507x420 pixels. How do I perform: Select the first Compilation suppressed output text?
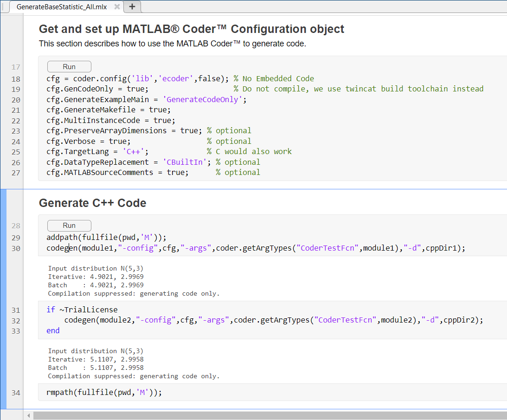pyautogui.click(x=134, y=293)
